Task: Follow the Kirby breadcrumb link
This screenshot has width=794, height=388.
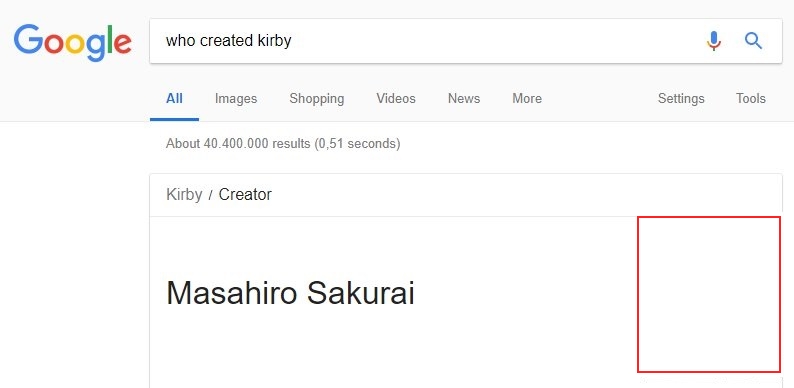Action: [184, 195]
